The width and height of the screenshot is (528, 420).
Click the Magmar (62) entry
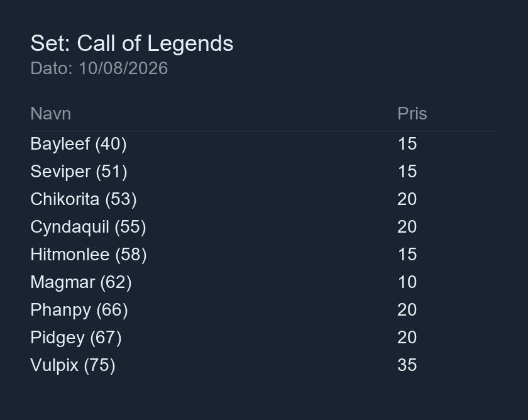pyautogui.click(x=81, y=282)
